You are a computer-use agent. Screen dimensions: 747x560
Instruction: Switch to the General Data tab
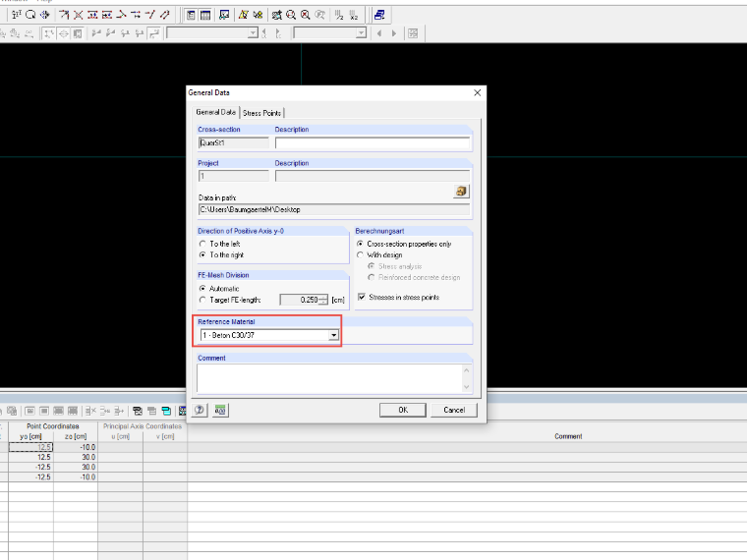[x=216, y=112]
